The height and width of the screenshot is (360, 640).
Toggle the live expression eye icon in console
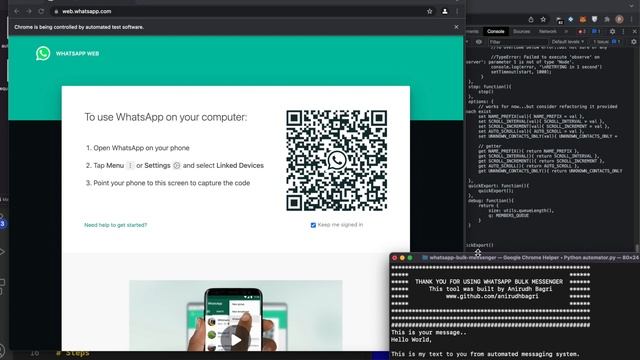pyautogui.click(x=479, y=42)
